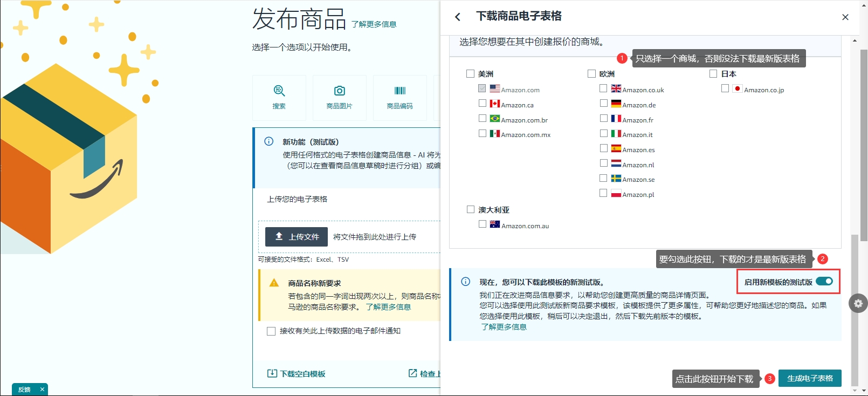Image resolution: width=868 pixels, height=396 pixels.
Task: Click the 上传文件 button
Action: (297, 237)
